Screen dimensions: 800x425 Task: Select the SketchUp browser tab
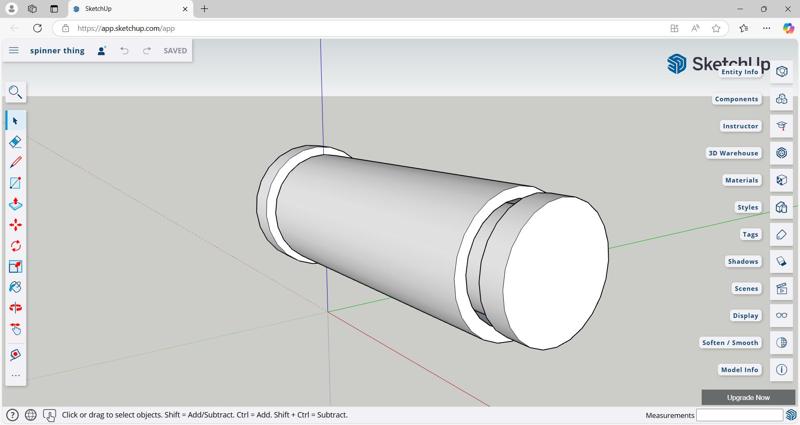(130, 9)
